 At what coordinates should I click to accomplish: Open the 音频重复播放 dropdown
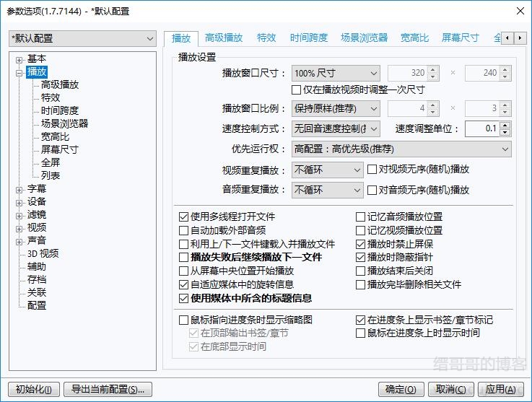click(x=328, y=191)
